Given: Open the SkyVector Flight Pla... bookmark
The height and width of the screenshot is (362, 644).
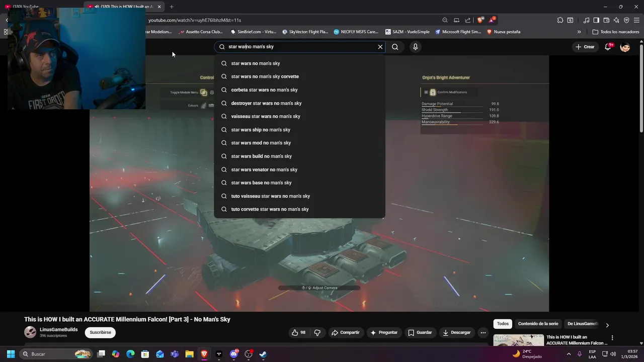Looking at the screenshot, I should click(x=305, y=32).
